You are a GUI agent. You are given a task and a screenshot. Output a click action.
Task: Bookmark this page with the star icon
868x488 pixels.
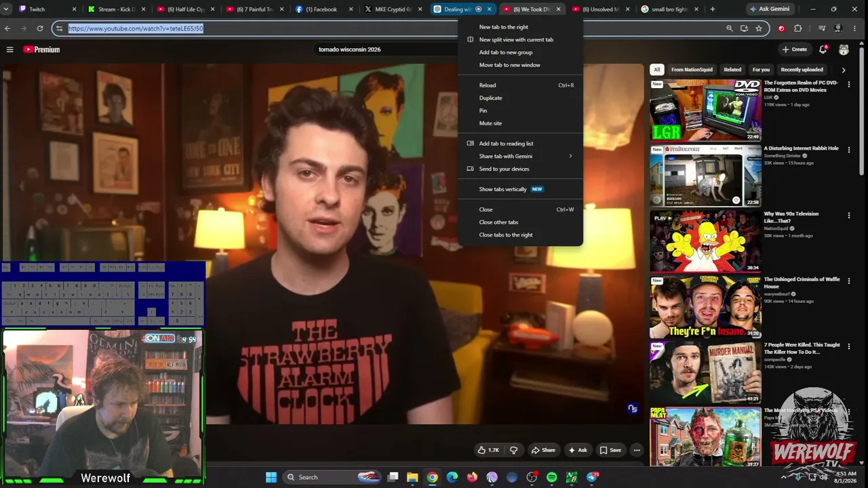[x=759, y=28]
